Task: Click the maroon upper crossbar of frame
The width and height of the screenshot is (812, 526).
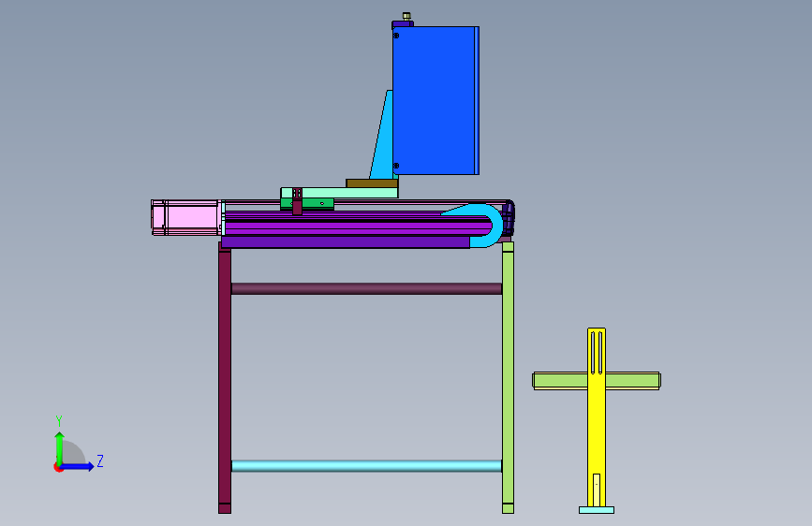Action: coord(366,289)
